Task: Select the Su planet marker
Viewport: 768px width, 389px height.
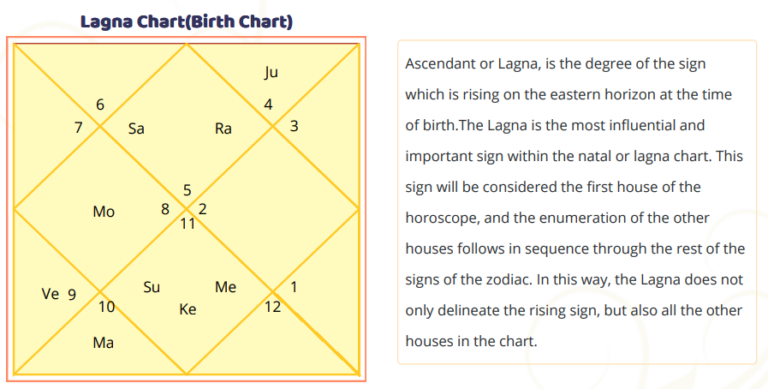Action: pos(151,287)
